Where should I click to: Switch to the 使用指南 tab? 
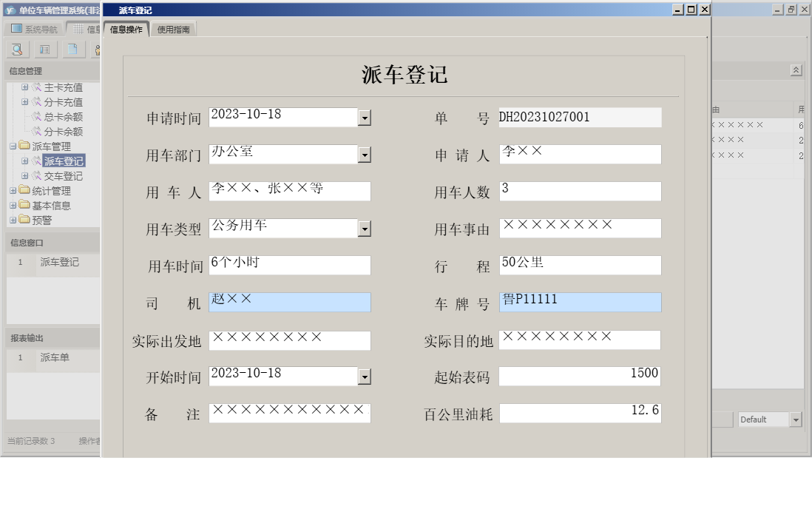tap(175, 30)
